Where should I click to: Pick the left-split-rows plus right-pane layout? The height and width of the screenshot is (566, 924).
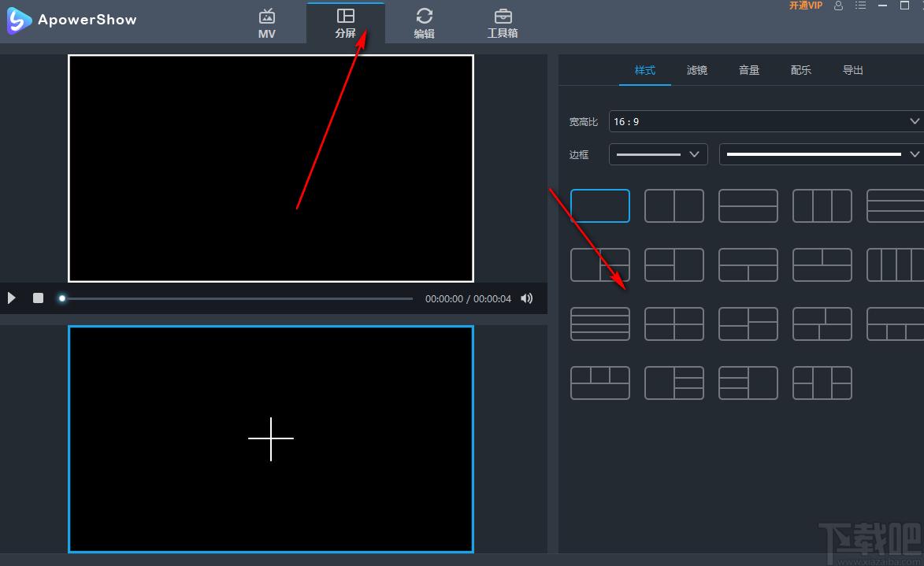674,265
